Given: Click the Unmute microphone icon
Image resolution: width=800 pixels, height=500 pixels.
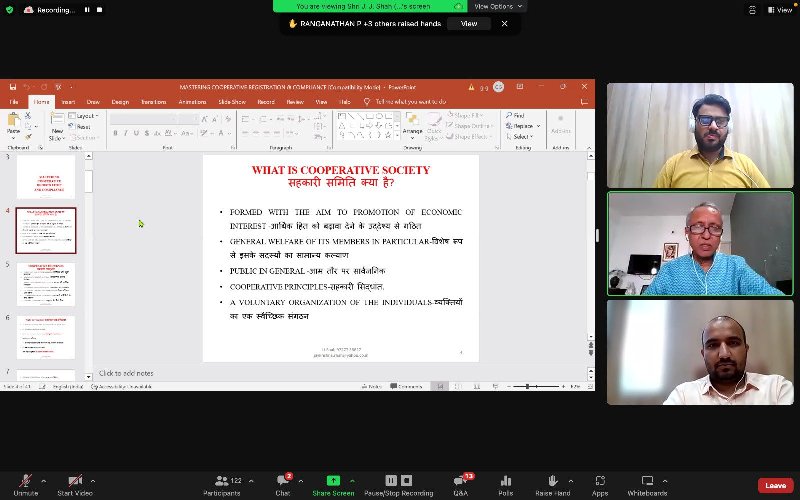Looking at the screenshot, I should coord(25,481).
